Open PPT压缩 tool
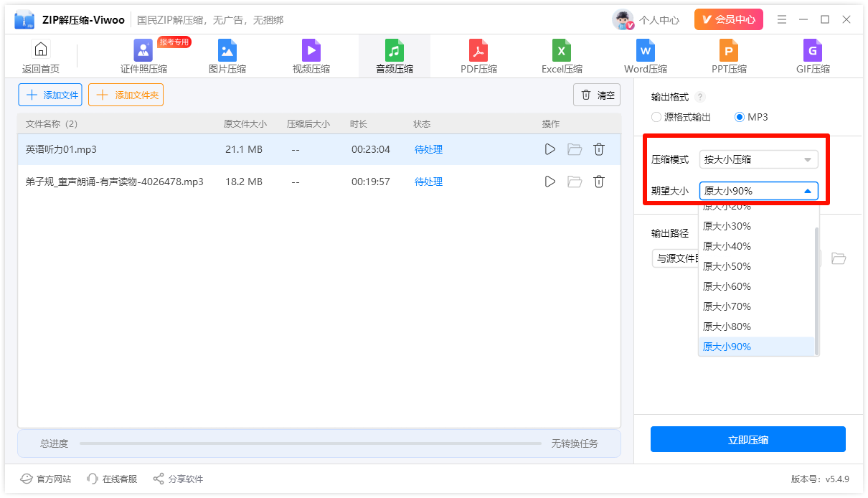The height and width of the screenshot is (498, 868). pos(729,57)
